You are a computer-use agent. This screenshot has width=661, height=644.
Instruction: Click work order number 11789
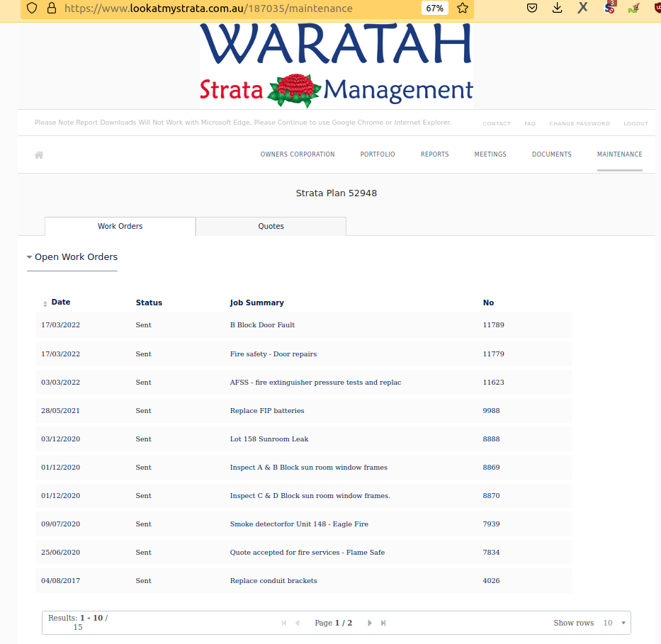(493, 325)
